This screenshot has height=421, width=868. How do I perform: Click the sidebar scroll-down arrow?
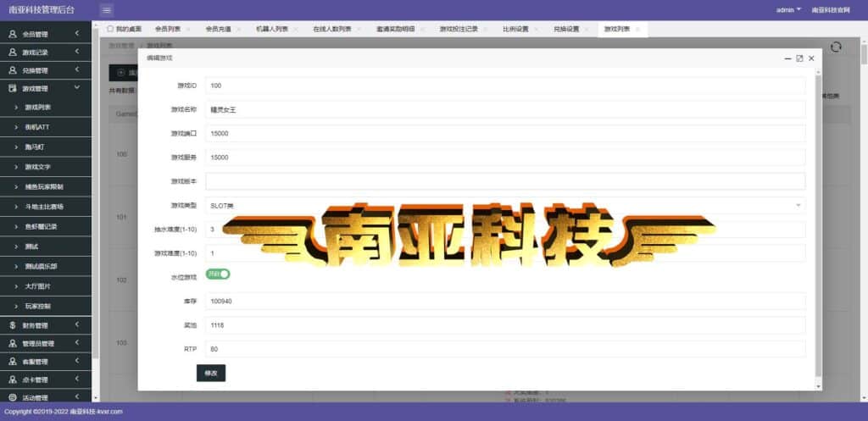coord(95,397)
